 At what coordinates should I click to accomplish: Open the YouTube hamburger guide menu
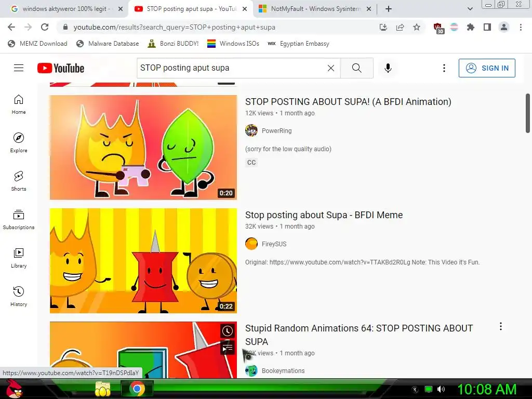pyautogui.click(x=19, y=68)
